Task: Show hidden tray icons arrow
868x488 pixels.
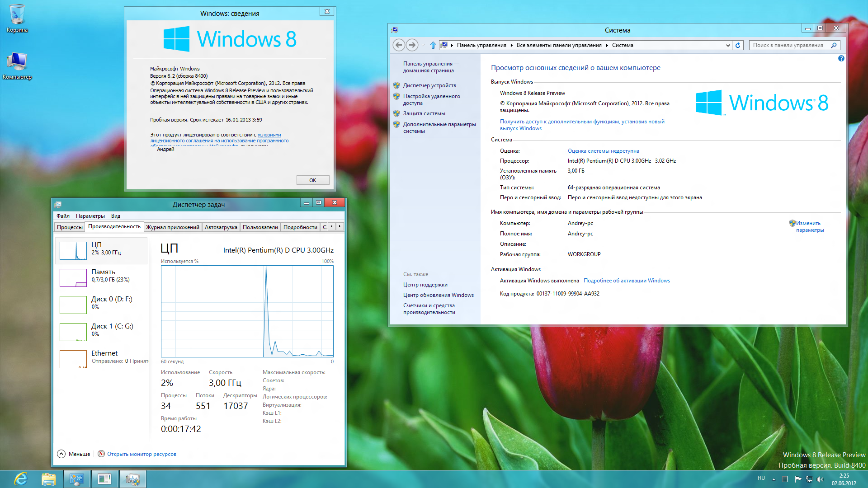Action: pos(774,479)
